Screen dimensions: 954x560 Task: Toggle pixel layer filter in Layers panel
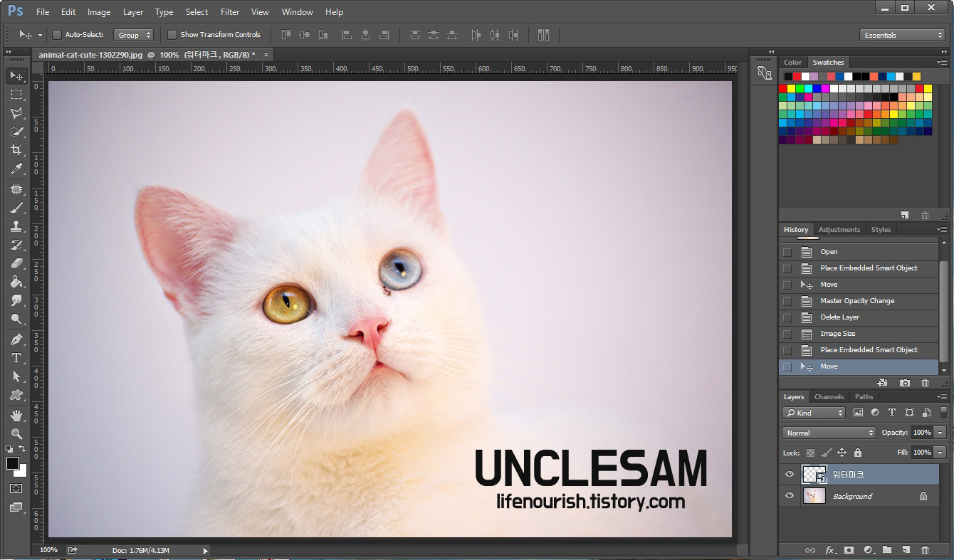point(858,413)
